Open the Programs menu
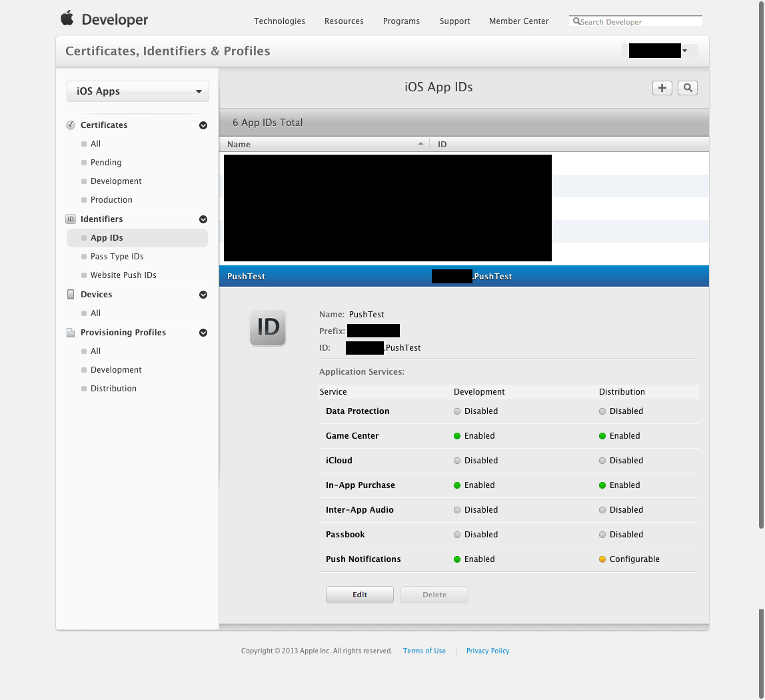This screenshot has width=765, height=700. coord(401,21)
